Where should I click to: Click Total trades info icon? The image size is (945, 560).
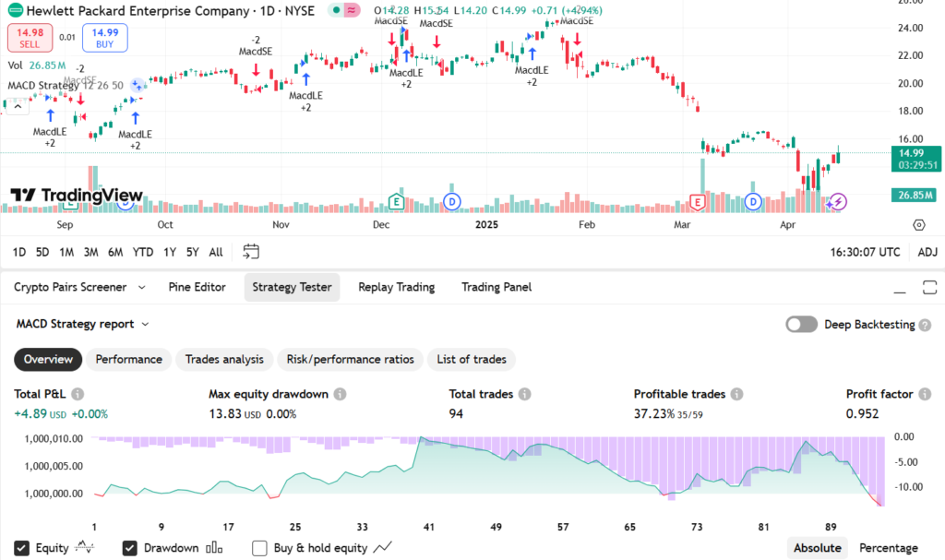tap(525, 394)
